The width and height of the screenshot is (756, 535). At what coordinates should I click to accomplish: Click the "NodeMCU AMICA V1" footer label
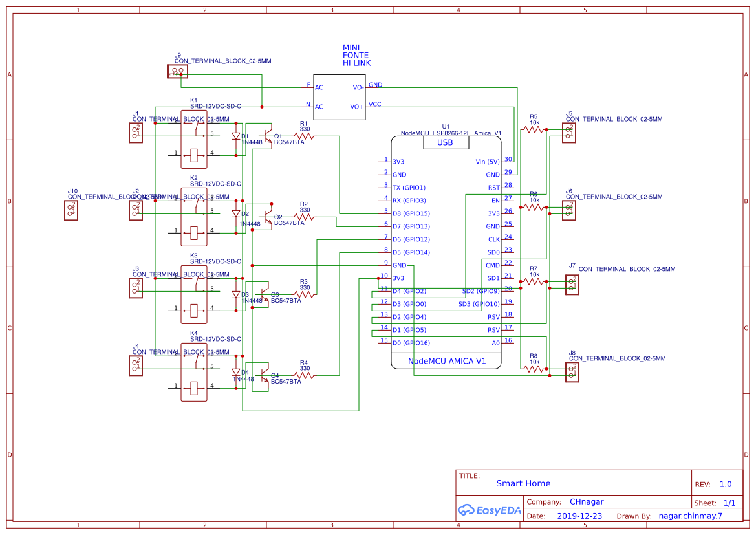point(447,361)
